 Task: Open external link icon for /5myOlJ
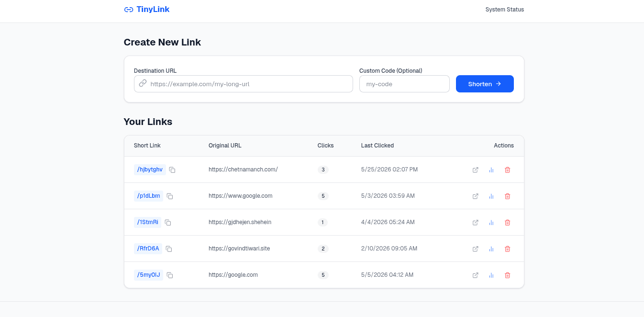[476, 275]
